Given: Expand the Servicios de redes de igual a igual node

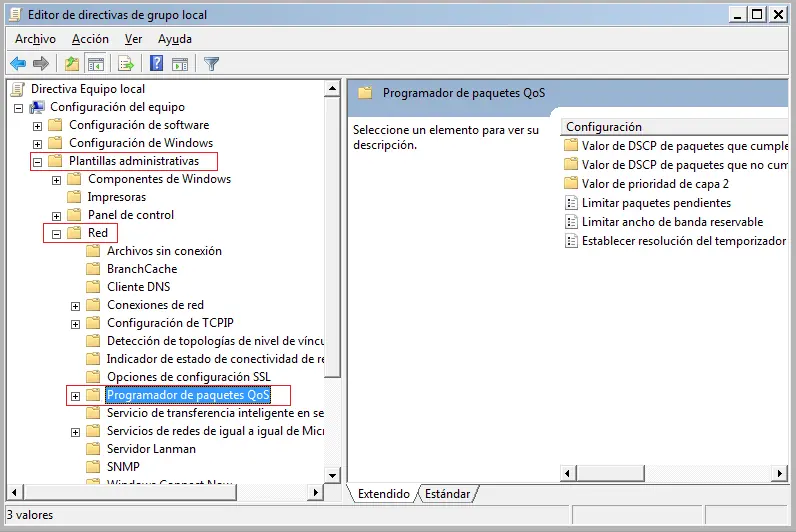Looking at the screenshot, I should (75, 432).
